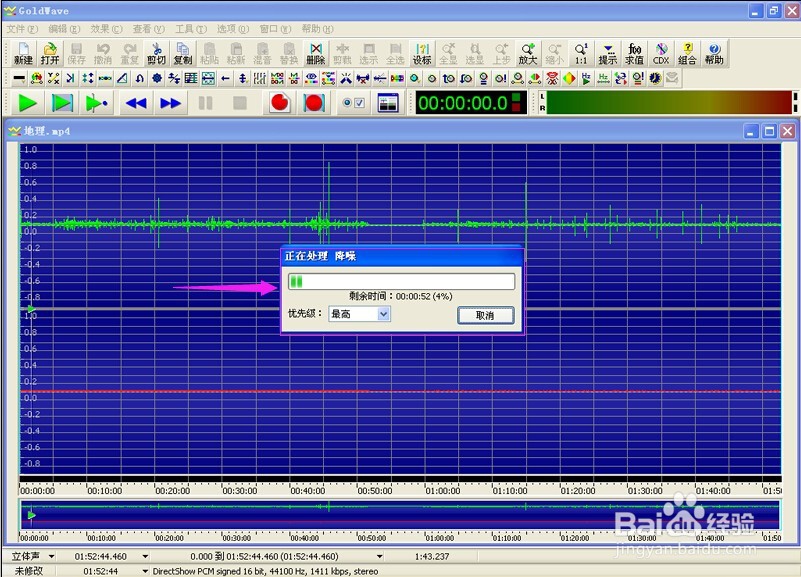Expand the 优先级 priority dropdown showing 最高
This screenshot has width=801, height=577.
tap(384, 314)
